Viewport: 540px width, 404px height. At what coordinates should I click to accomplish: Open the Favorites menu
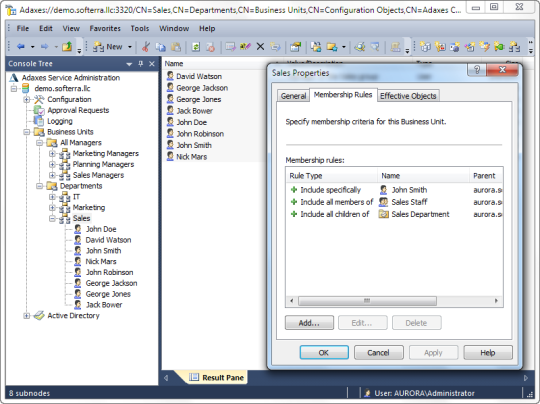105,29
